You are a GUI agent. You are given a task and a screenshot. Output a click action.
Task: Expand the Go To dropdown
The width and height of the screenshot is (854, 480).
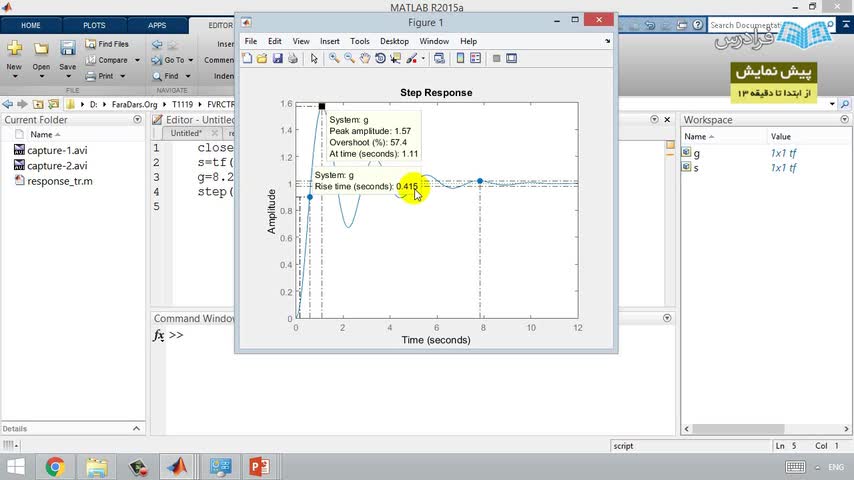191,60
